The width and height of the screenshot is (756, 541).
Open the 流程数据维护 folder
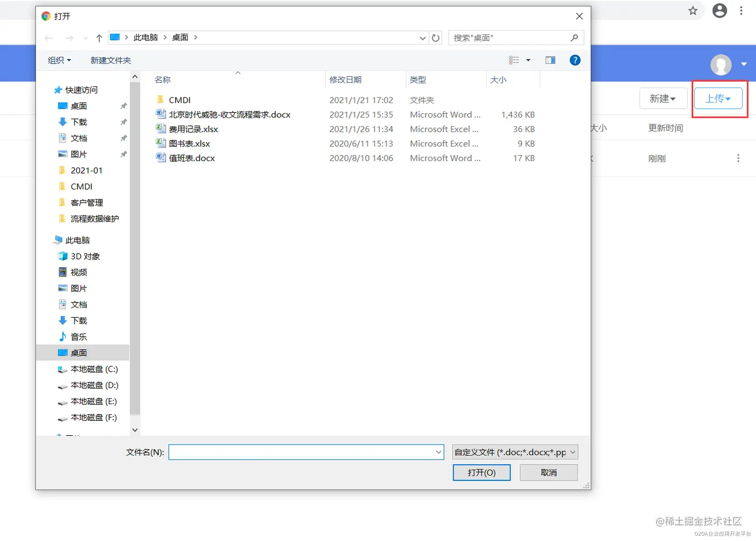click(95, 219)
